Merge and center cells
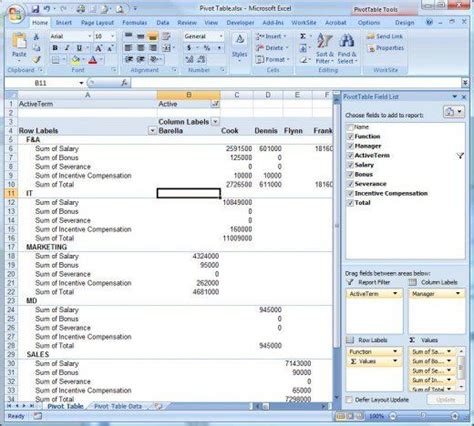 (x=166, y=48)
